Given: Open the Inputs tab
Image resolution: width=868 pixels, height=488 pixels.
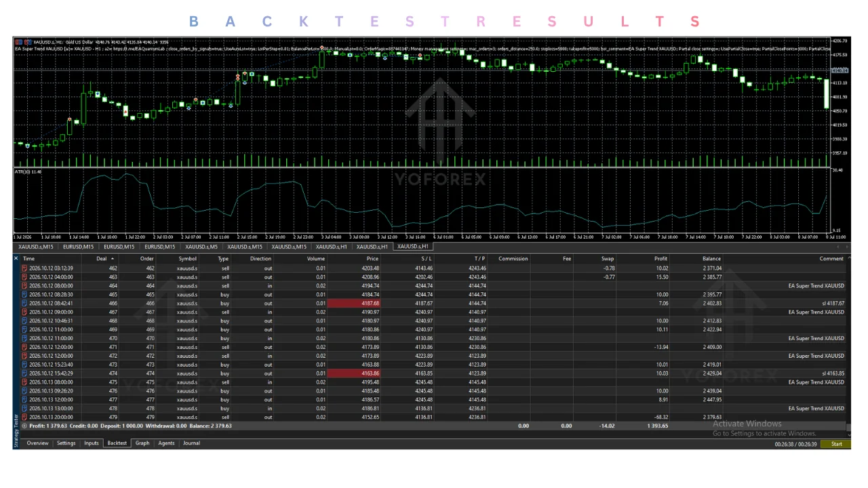Looking at the screenshot, I should point(92,443).
